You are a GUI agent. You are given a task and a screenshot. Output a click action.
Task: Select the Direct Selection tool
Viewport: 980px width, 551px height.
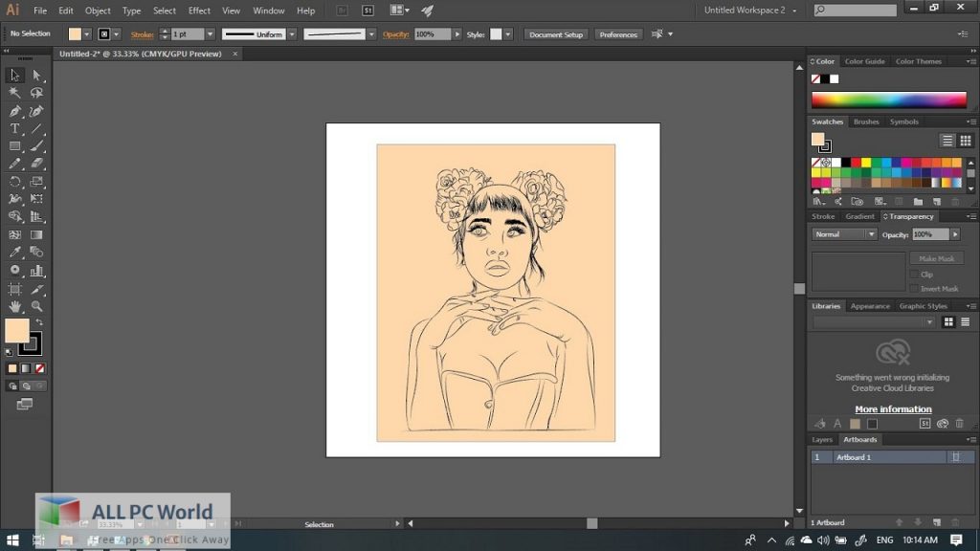point(36,76)
